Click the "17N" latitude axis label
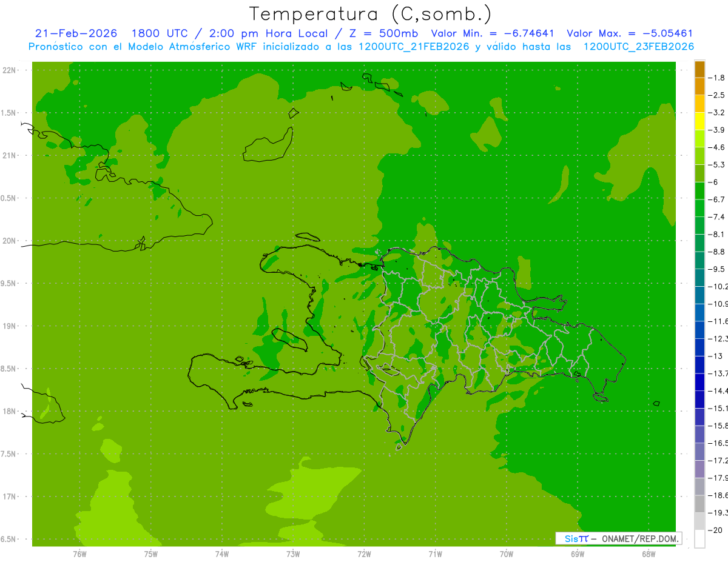The width and height of the screenshot is (728, 562). point(10,497)
